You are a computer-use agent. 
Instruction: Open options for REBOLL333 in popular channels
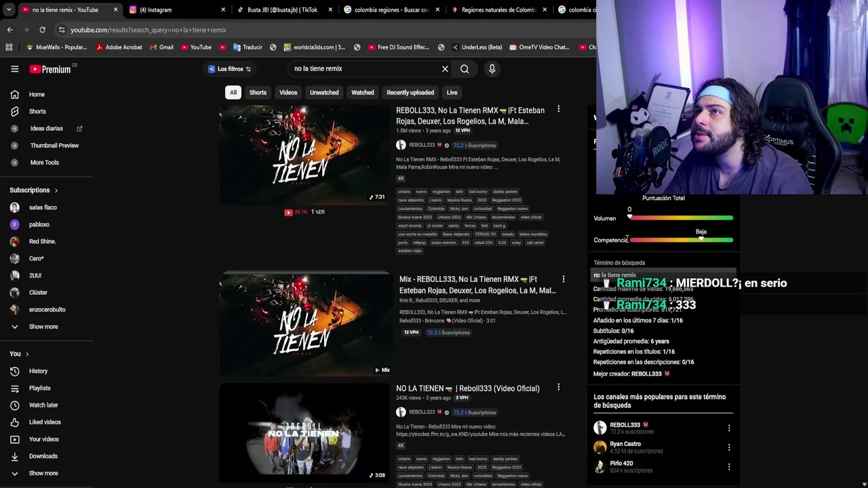[729, 428]
